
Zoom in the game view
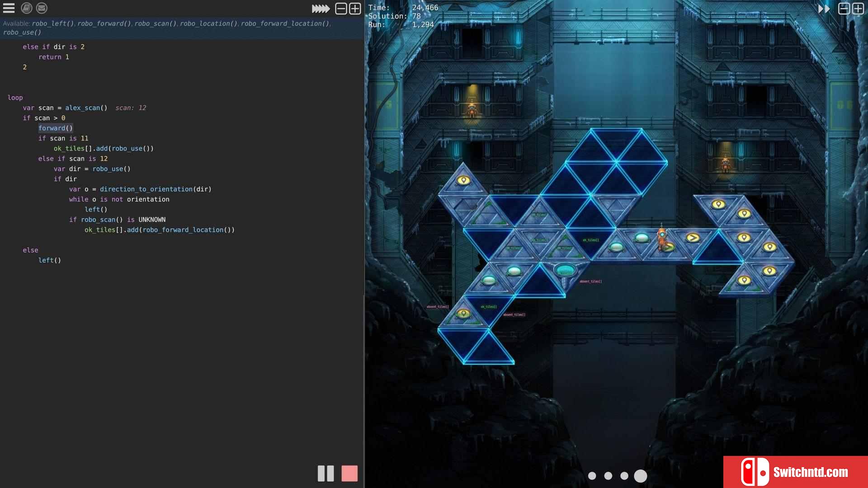[x=858, y=9]
